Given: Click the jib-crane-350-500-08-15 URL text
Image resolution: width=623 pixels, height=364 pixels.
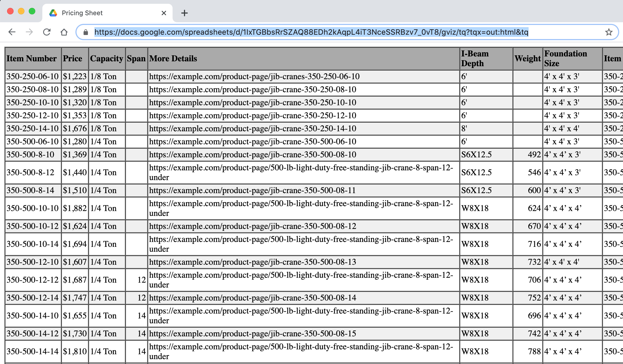Looking at the screenshot, I should click(x=252, y=334).
